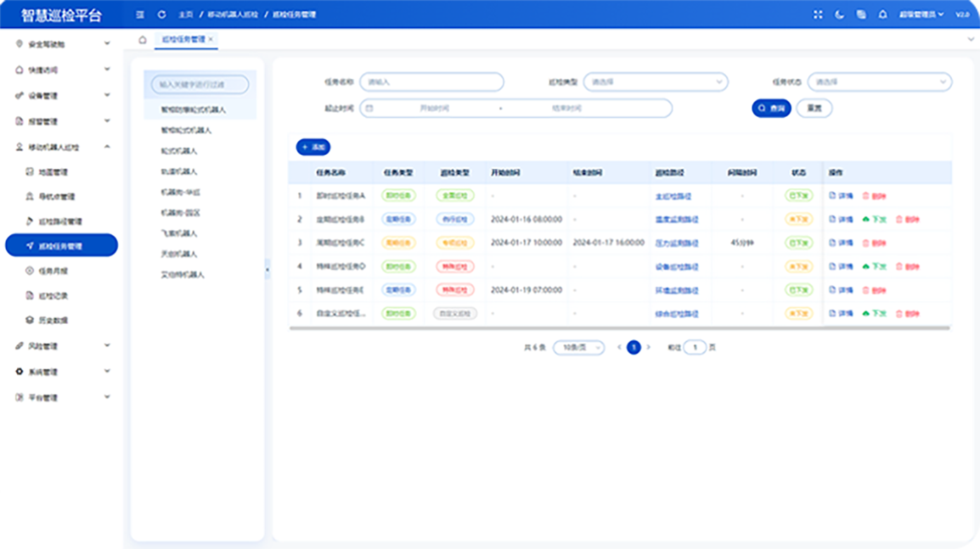The height and width of the screenshot is (549, 980).
Task: Click the 详情 details icon in row 3
Action: point(833,243)
